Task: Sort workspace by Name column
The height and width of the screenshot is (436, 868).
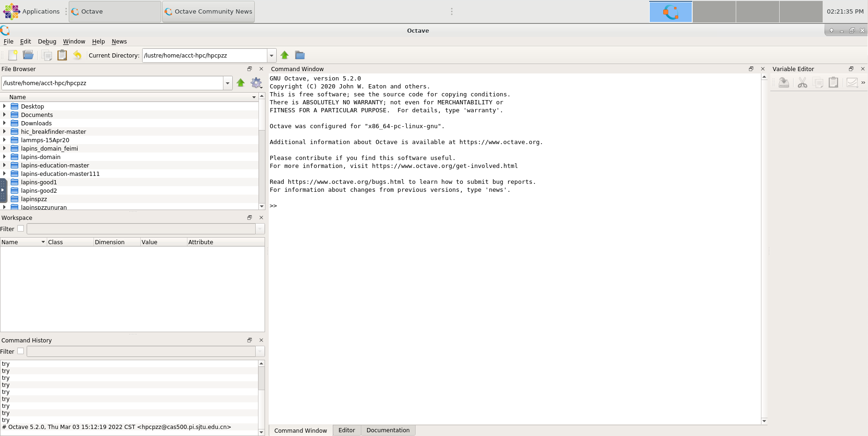Action: click(x=23, y=242)
